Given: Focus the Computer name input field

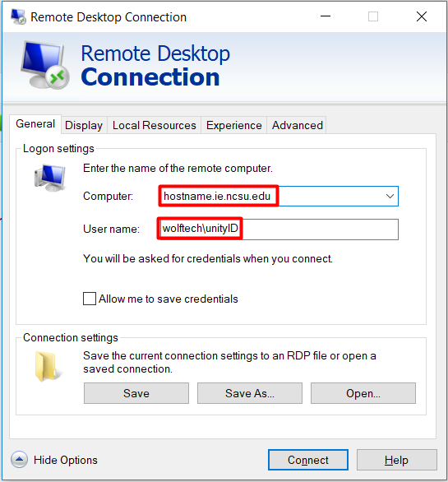Looking at the screenshot, I should tap(270, 196).
